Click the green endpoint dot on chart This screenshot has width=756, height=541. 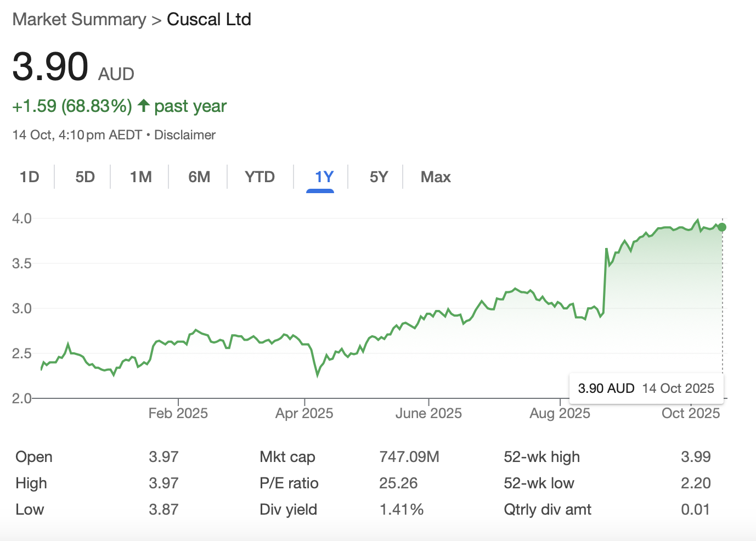click(x=722, y=227)
